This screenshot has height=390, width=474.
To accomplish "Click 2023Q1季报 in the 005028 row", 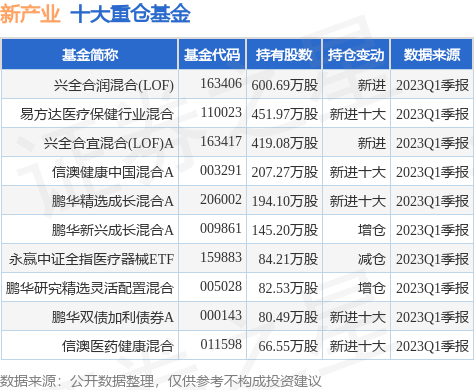I will [x=432, y=288].
